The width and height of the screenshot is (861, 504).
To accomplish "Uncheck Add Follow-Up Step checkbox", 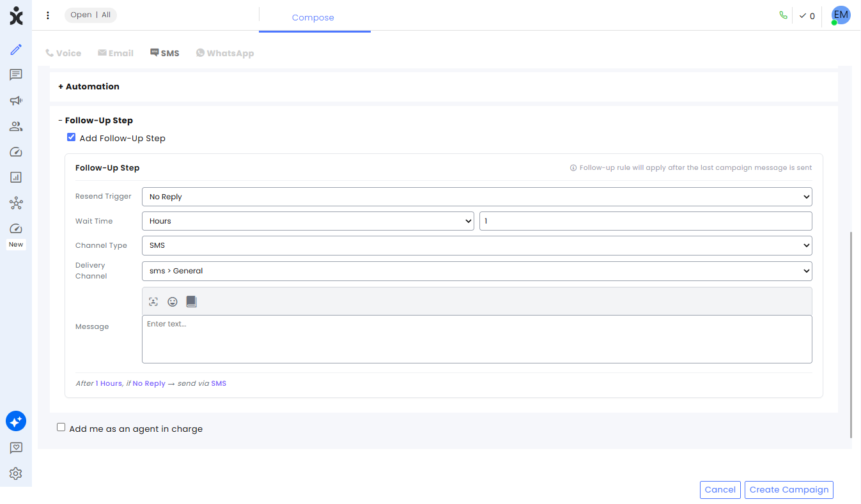I will [72, 137].
